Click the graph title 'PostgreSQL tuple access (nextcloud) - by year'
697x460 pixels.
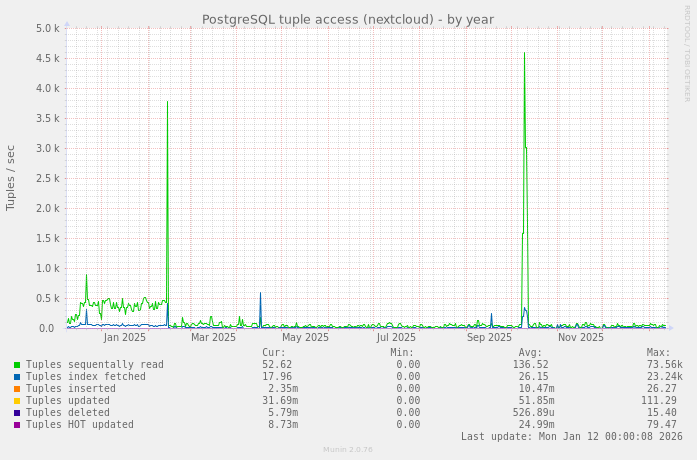pyautogui.click(x=348, y=20)
